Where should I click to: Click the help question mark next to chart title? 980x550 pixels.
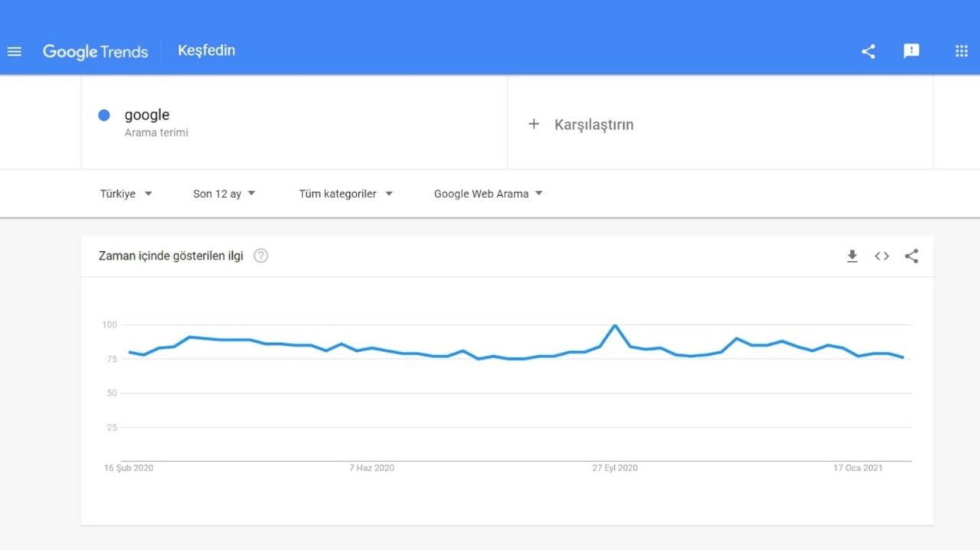[x=260, y=255]
